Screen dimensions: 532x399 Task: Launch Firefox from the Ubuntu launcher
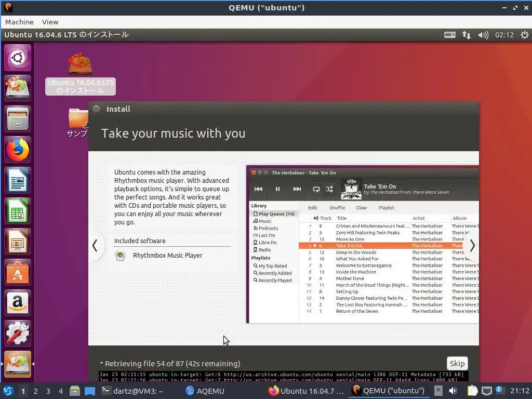pyautogui.click(x=18, y=150)
